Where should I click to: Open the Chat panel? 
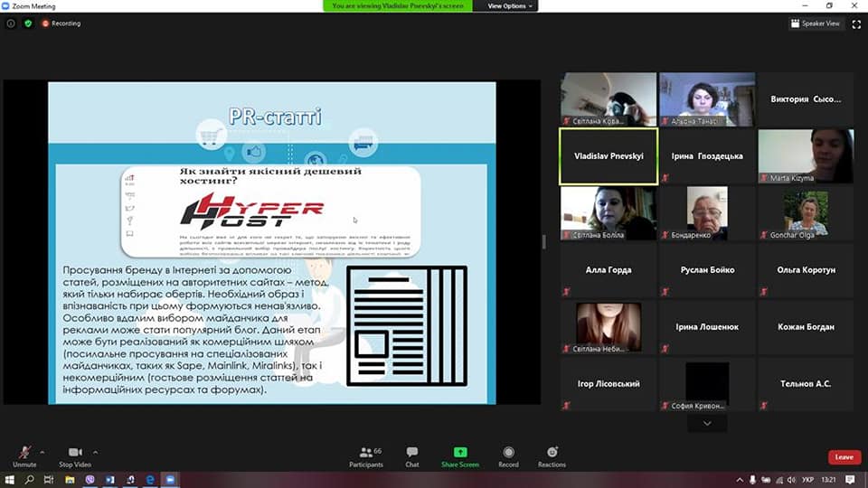click(412, 455)
